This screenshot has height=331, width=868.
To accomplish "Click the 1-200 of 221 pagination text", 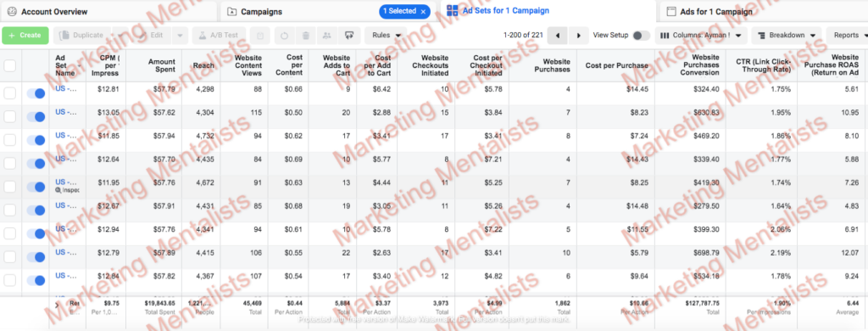I will pos(522,36).
